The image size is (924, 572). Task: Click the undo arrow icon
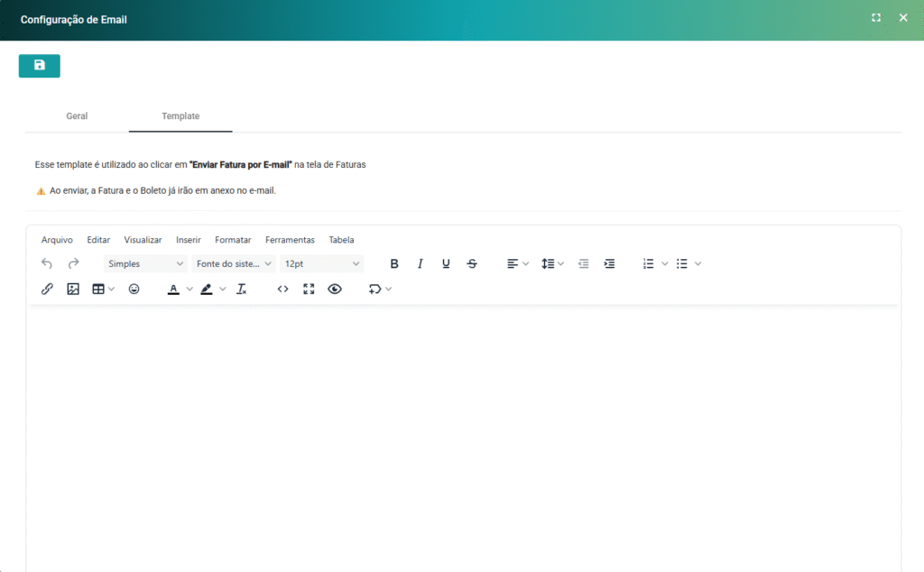[x=47, y=263]
